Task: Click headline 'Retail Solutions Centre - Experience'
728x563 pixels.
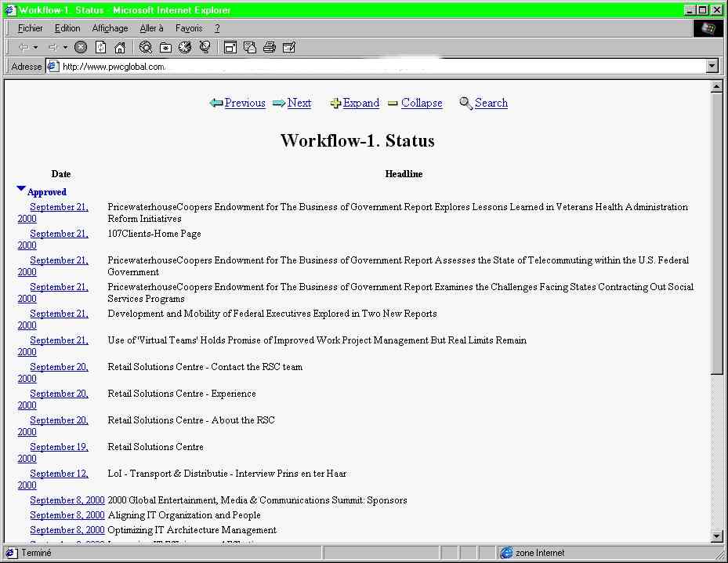Action: click(182, 394)
